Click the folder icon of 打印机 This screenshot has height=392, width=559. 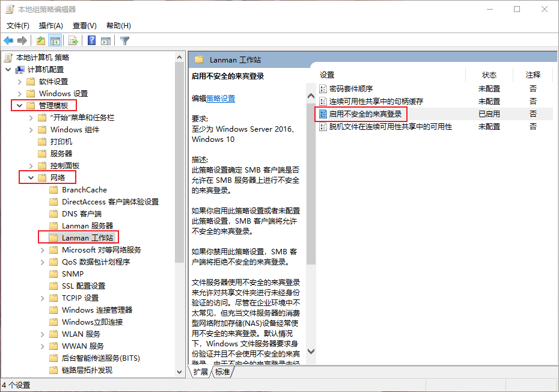42,142
